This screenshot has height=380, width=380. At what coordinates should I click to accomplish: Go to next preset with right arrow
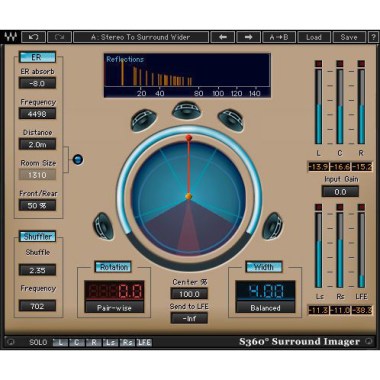(x=248, y=37)
